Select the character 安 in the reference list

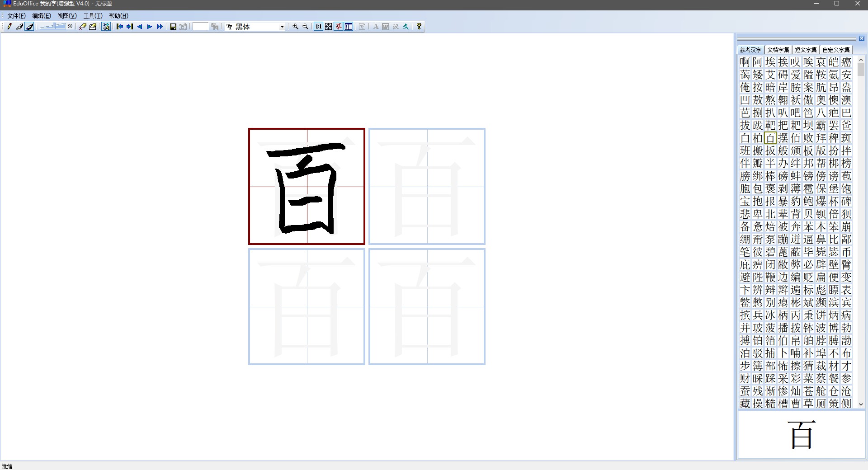[846, 75]
